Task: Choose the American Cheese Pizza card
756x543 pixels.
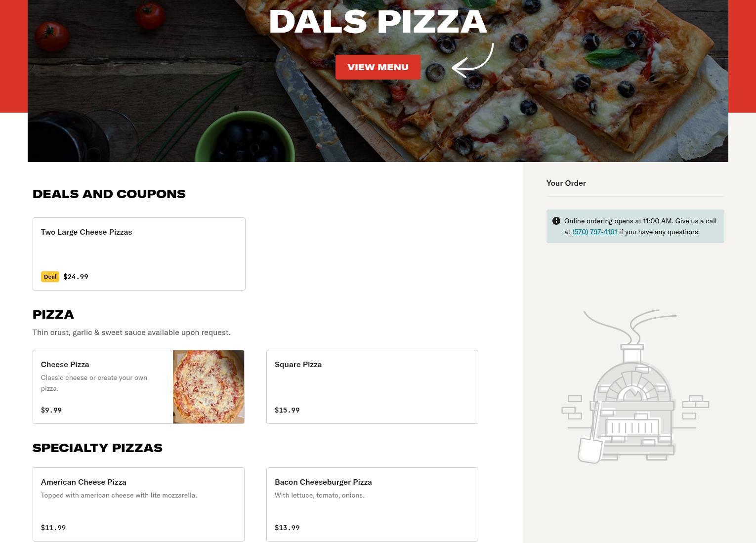Action: point(138,504)
